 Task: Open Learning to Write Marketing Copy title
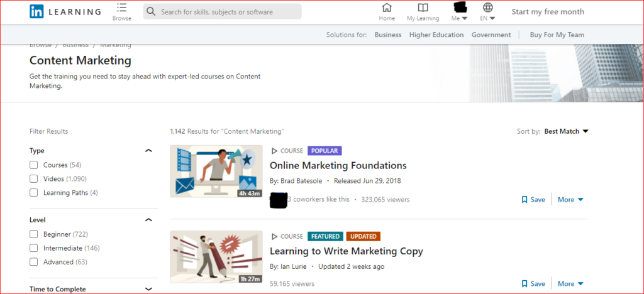coord(347,251)
